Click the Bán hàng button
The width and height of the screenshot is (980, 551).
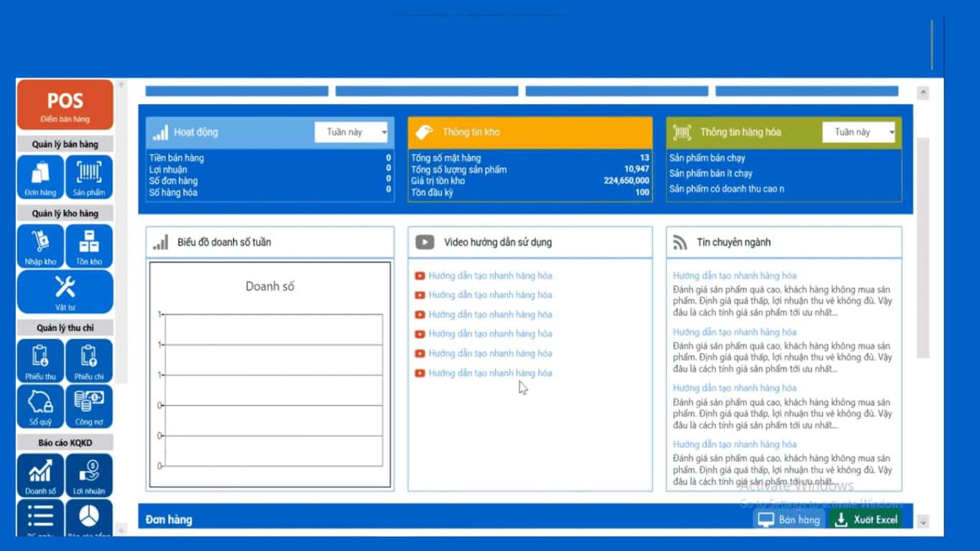790,519
